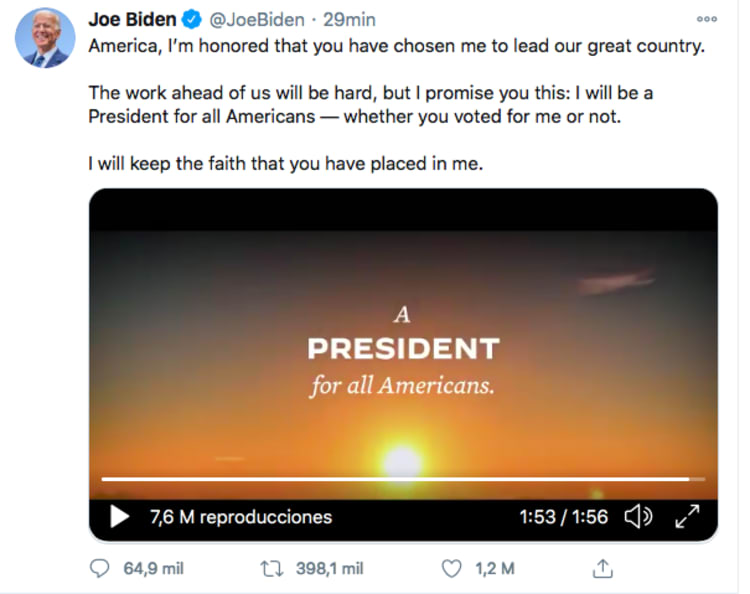The width and height of the screenshot is (750, 594).
Task: Click the share upload icon
Action: [x=602, y=569]
